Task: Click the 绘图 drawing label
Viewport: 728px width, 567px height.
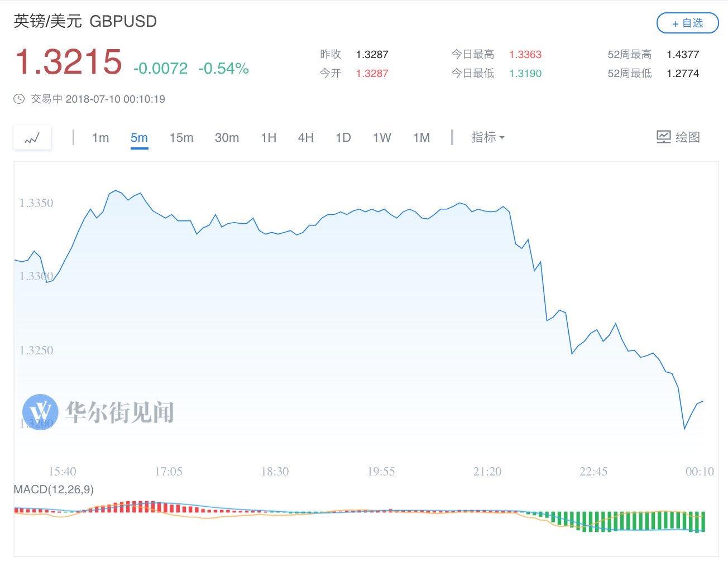Action: [x=687, y=137]
